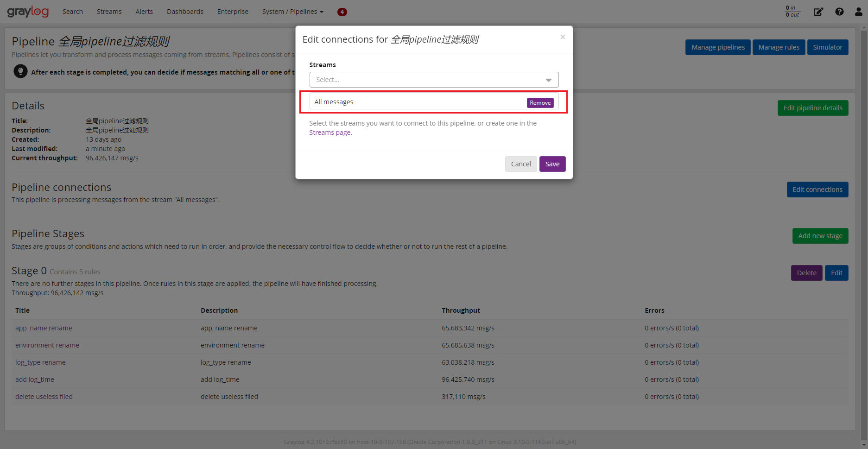The height and width of the screenshot is (449, 868).
Task: Expand the System / Pipelines menu
Action: pos(291,12)
